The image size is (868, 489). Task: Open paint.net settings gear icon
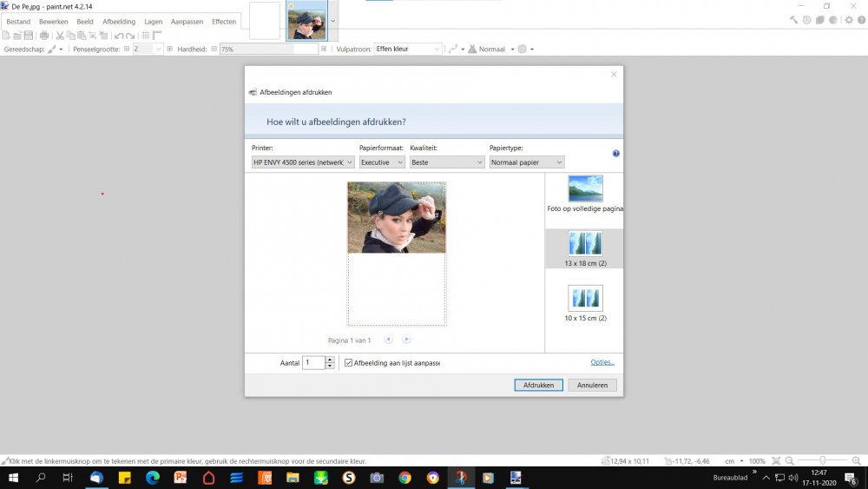[849, 20]
